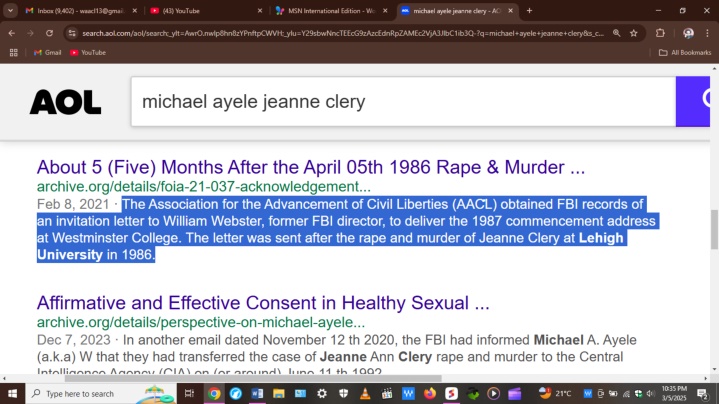Open the media player play-circle icon
The width and height of the screenshot is (719, 404).
(493, 393)
